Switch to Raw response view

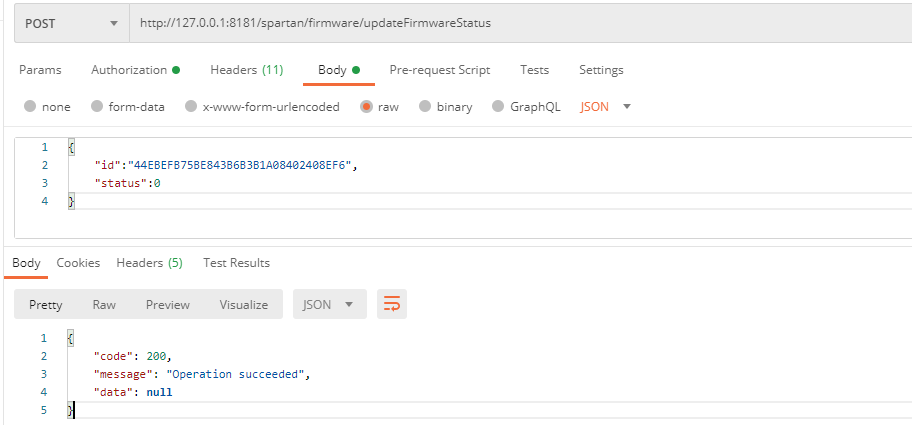tap(104, 305)
